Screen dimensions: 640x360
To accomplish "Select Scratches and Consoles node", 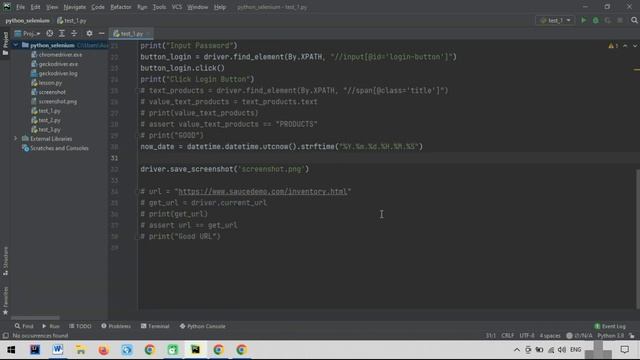I will [x=55, y=148].
